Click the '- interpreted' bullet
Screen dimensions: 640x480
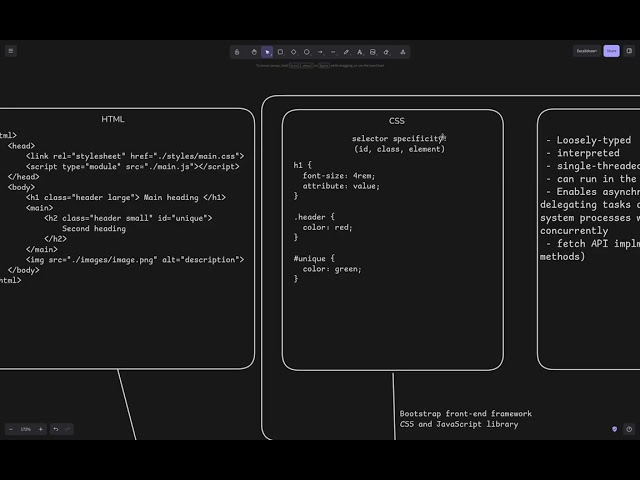pos(583,153)
